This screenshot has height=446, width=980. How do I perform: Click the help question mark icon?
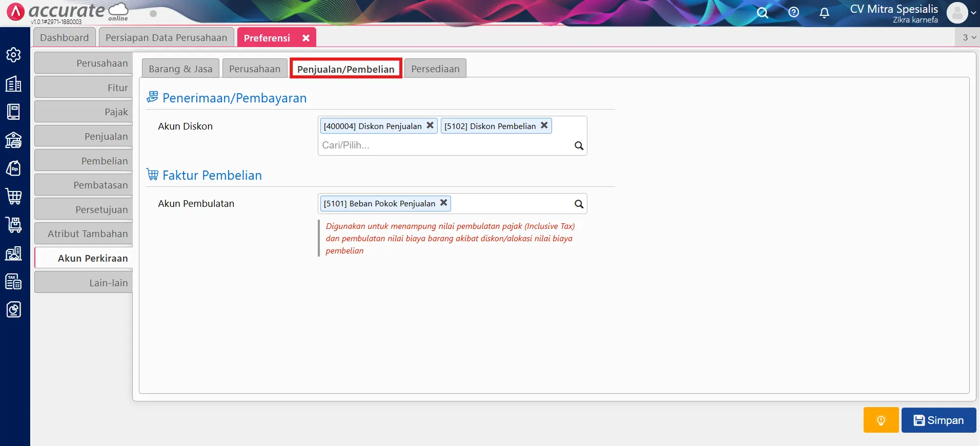coord(793,12)
